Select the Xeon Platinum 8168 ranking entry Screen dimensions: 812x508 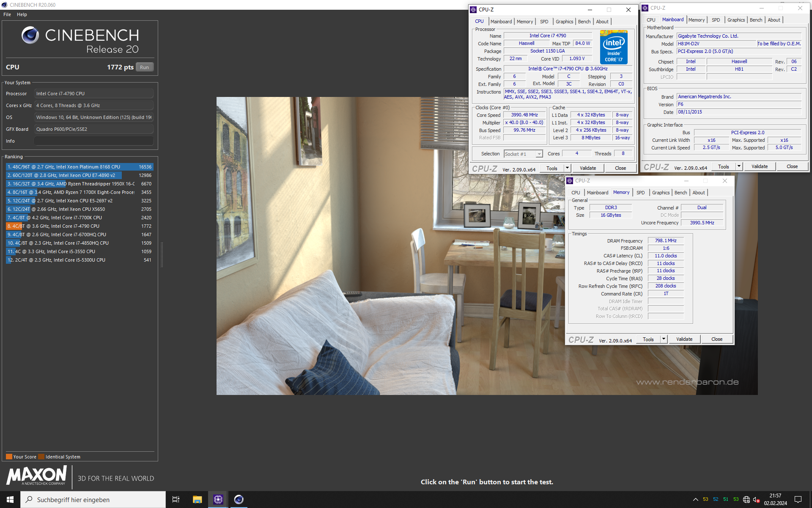tap(79, 167)
